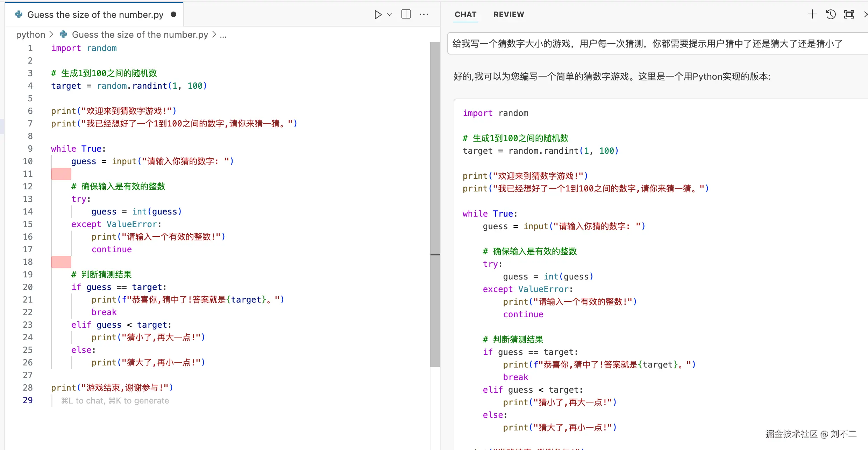The height and width of the screenshot is (450, 868).
Task: Open run options dropdown arrow
Action: tap(390, 14)
